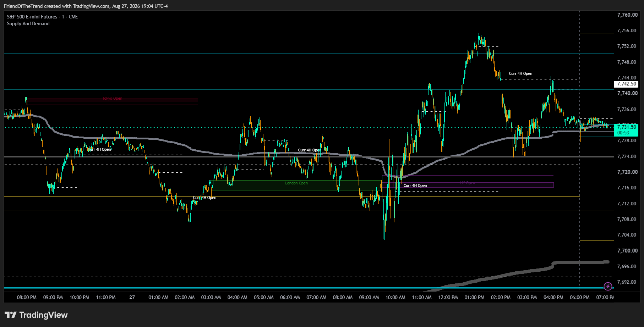Viewport: 644px width, 327px height.
Task: Click the 7,760.00 price scale label
Action: point(627,15)
